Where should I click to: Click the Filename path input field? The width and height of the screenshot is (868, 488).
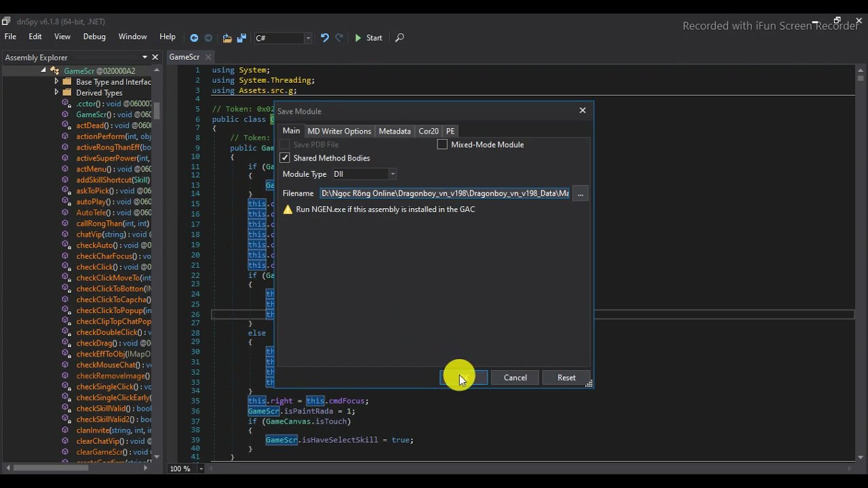coord(445,194)
